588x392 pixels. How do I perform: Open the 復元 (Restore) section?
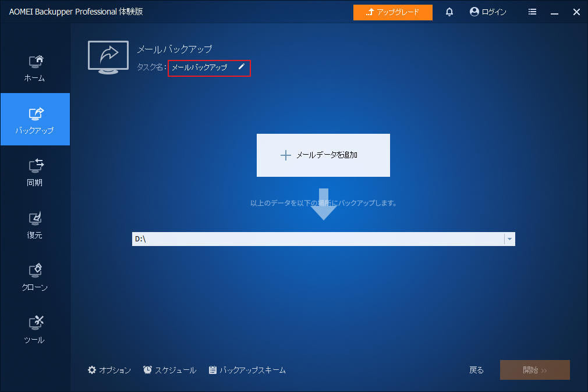(35, 225)
